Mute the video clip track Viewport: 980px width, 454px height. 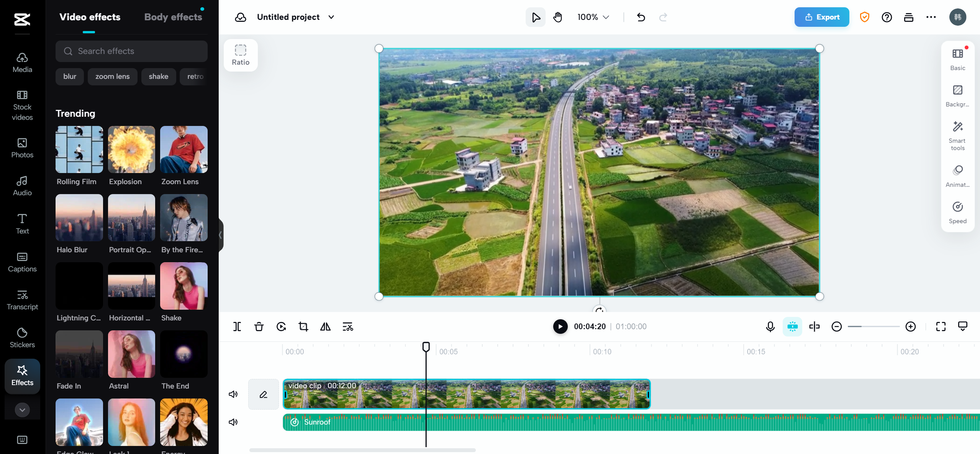tap(233, 394)
